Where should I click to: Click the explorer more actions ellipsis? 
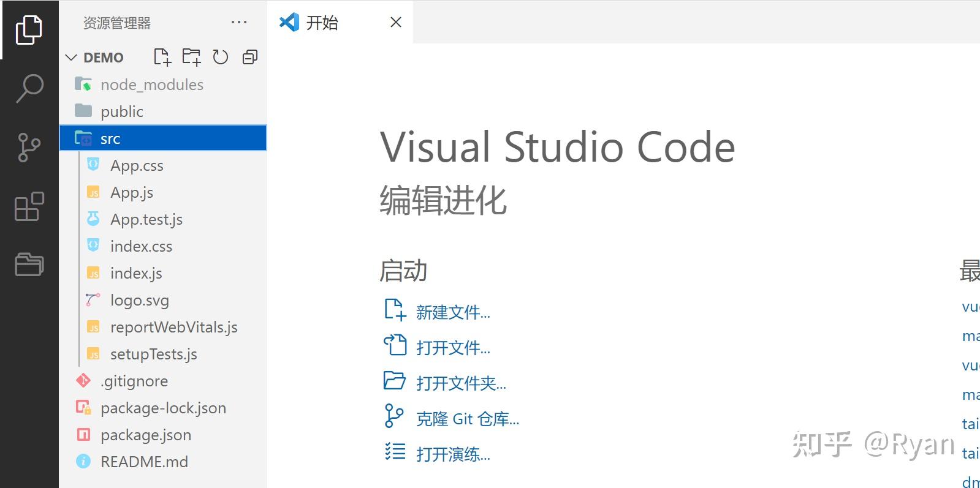(x=239, y=23)
